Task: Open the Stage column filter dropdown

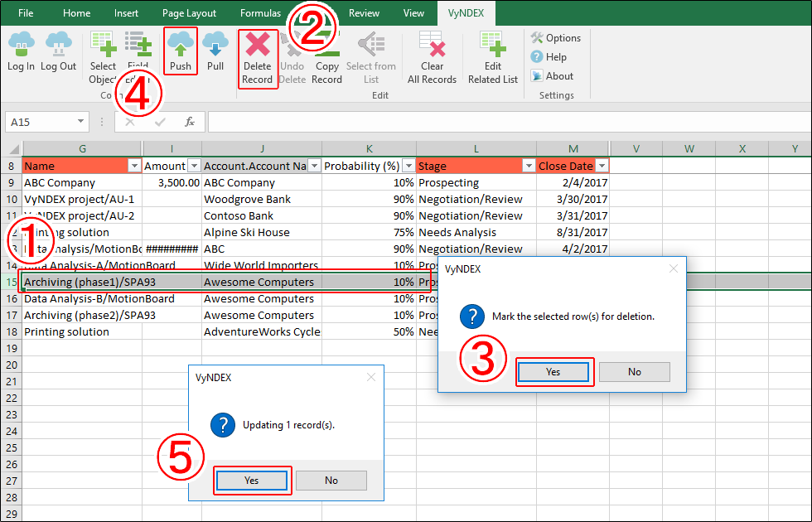Action: [529, 166]
